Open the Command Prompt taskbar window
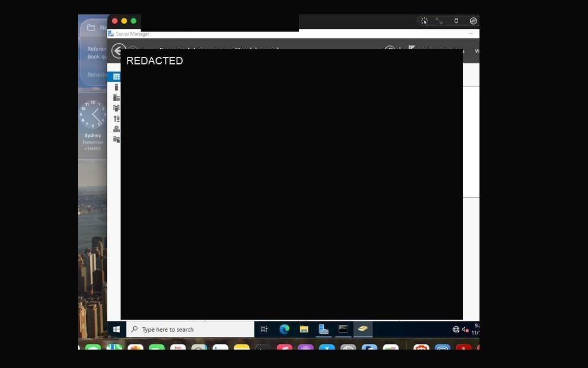The image size is (588, 368). (343, 329)
